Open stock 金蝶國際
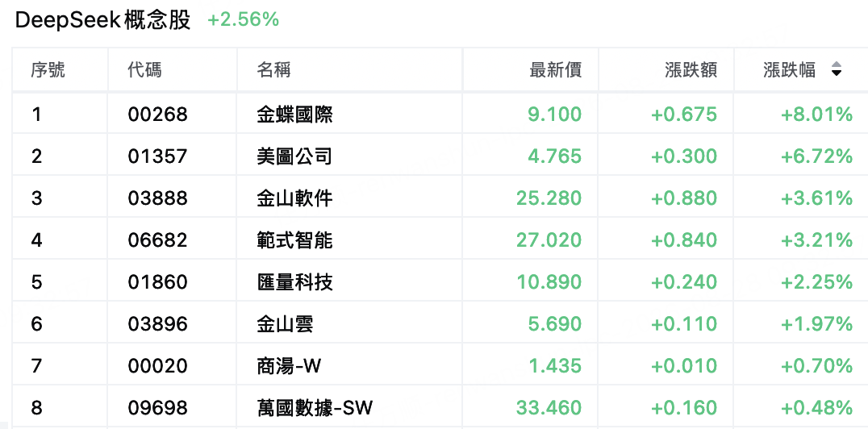 click(295, 115)
